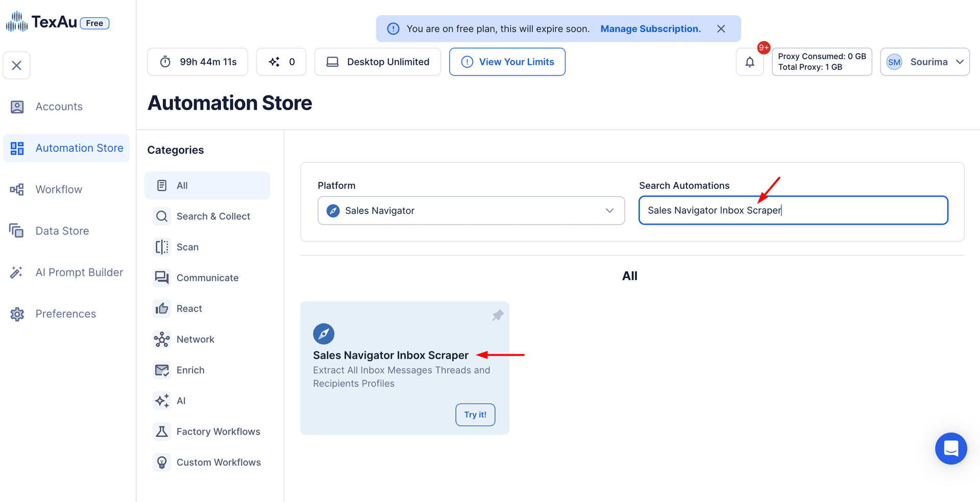Screen dimensions: 980x502
Task: Click the Communicate chat icon
Action: tap(162, 278)
